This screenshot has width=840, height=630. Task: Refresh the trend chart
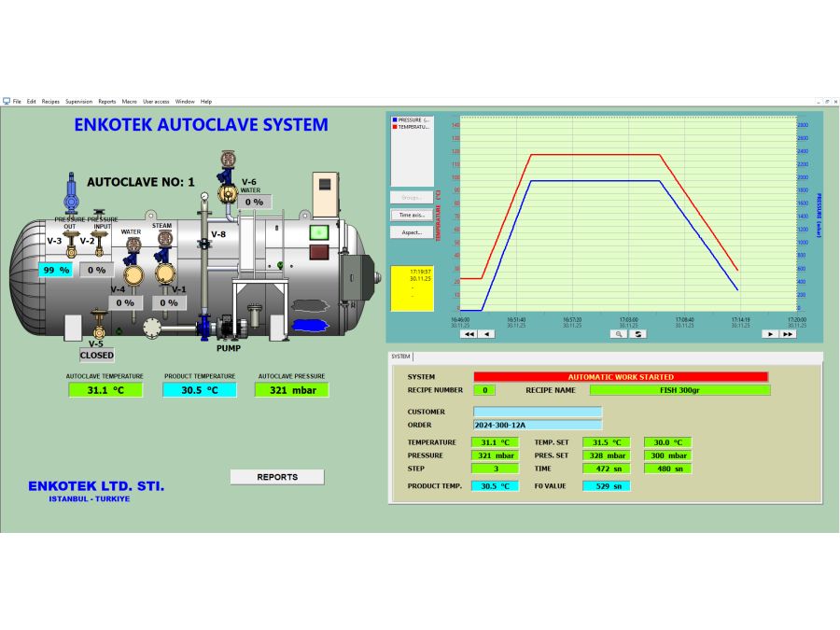639,333
